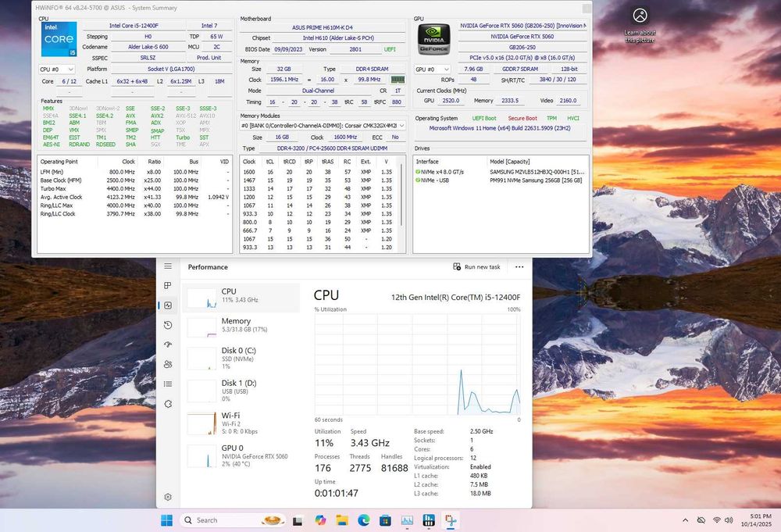Select Performance page icon in Task Manager sidebar
Viewport: 781px width, 532px height.
pyautogui.click(x=168, y=305)
